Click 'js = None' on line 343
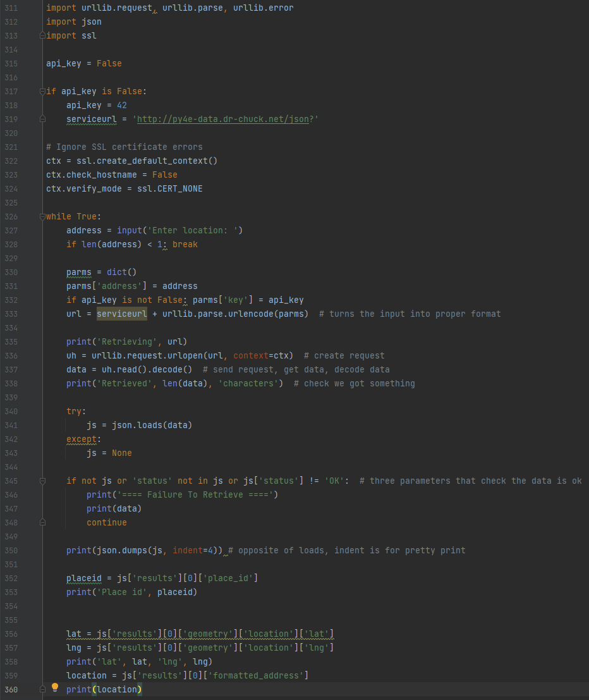 [x=109, y=453]
